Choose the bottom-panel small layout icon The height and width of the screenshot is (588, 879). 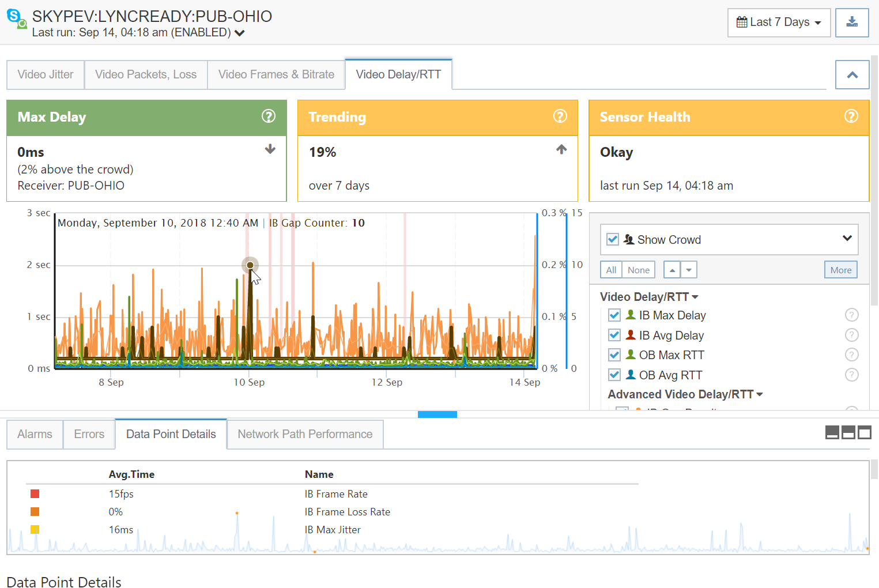click(x=832, y=432)
